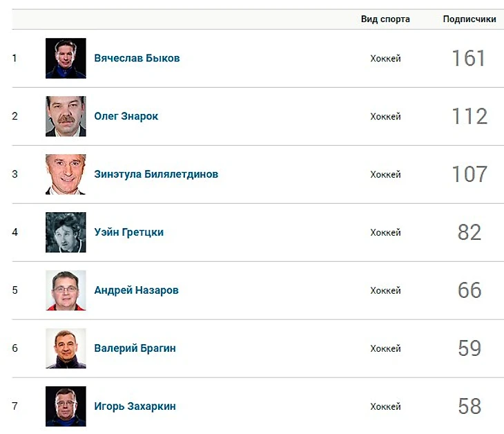The width and height of the screenshot is (504, 434).
Task: Click Уэйн Гретцки's black-and-white photo
Action: 66,232
